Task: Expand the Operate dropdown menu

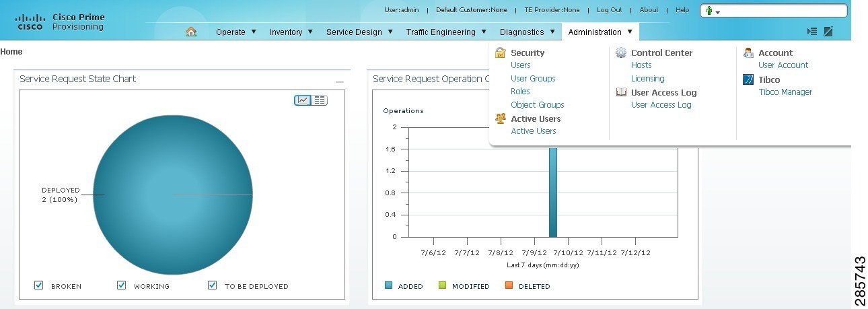Action: click(x=236, y=32)
